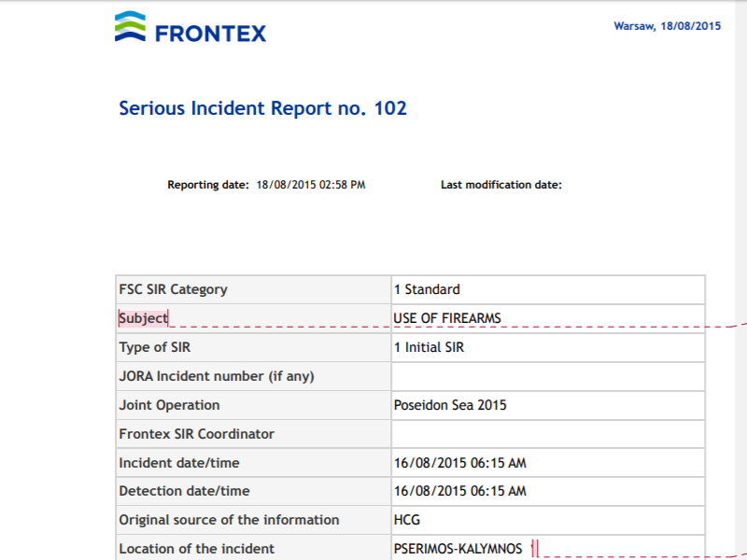Click the FSC SIR Category label cell
This screenshot has width=747, height=560.
click(253, 289)
